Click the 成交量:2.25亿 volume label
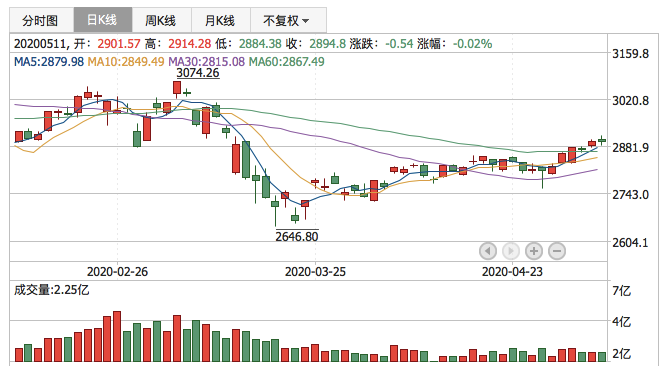 51,290
